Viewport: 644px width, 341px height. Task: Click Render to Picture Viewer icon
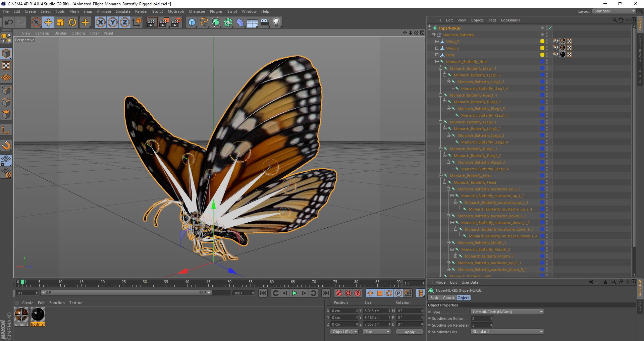tap(164, 22)
